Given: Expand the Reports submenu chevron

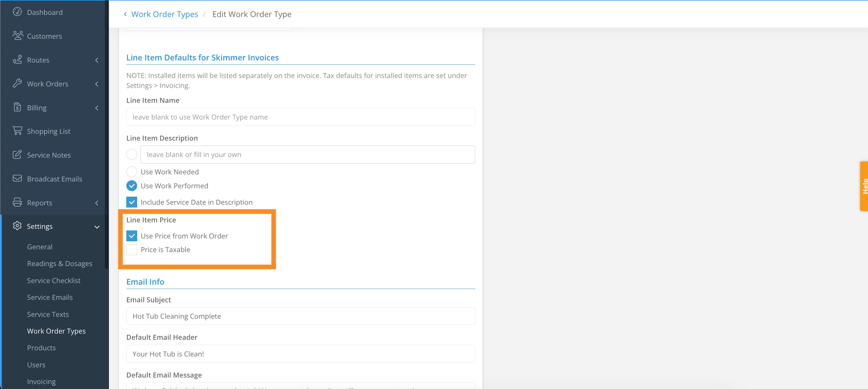Looking at the screenshot, I should click(97, 203).
